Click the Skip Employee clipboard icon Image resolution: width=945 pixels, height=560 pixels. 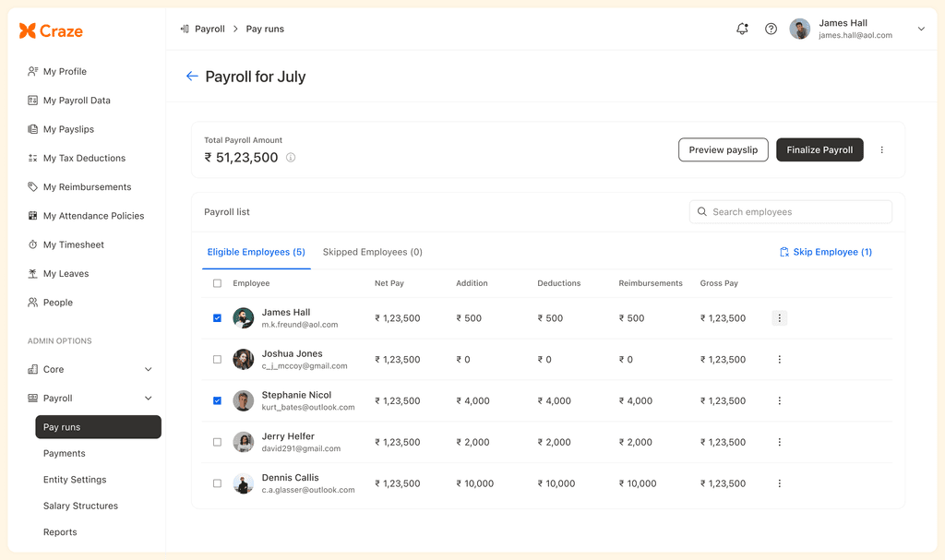point(784,252)
